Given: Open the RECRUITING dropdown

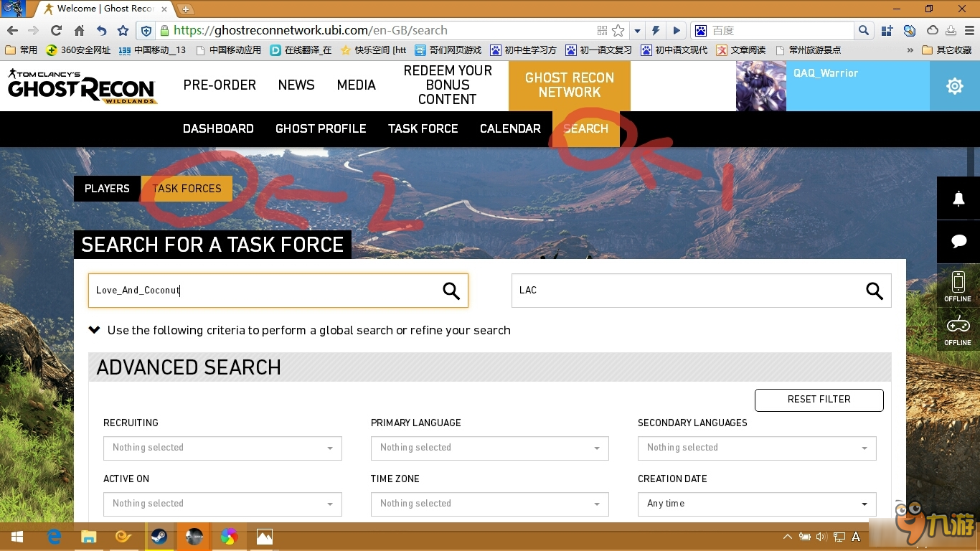Looking at the screenshot, I should 222,448.
